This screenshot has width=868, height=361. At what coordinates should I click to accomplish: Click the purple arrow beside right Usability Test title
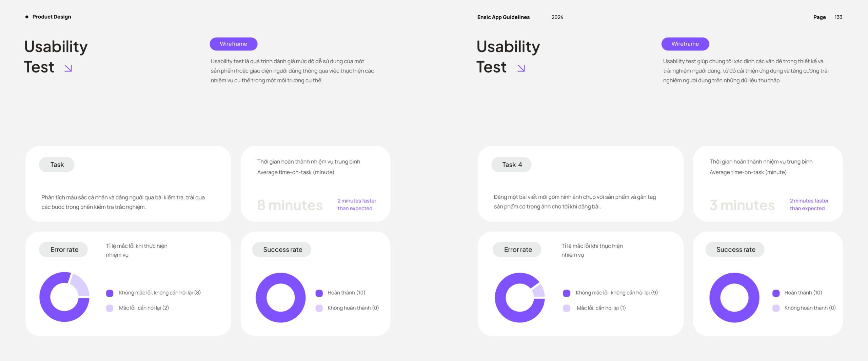pyautogui.click(x=521, y=68)
